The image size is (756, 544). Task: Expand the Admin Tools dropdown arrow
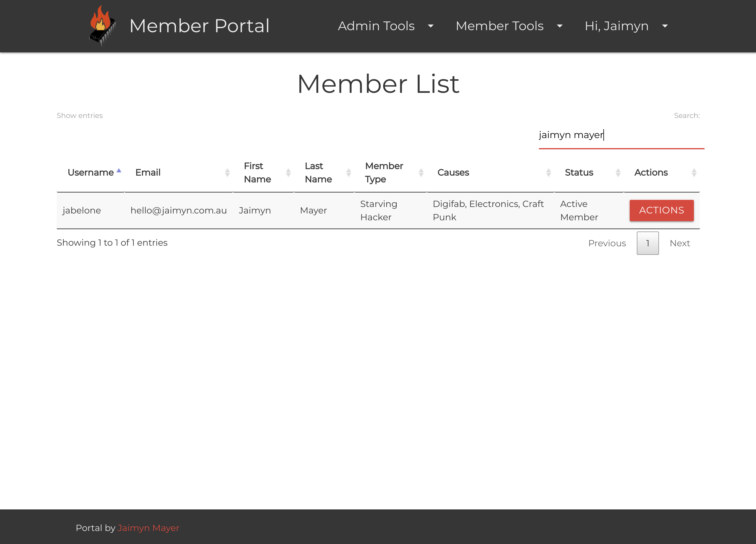[x=431, y=26]
